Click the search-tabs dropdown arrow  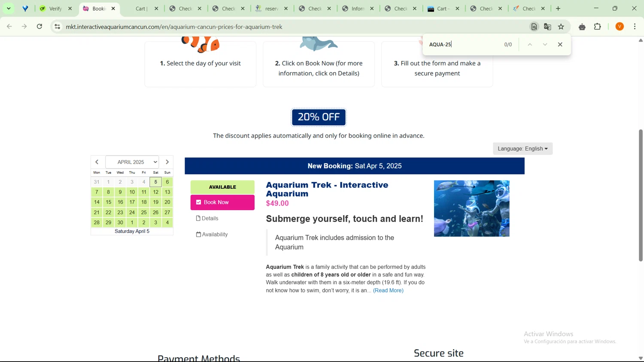(9, 9)
